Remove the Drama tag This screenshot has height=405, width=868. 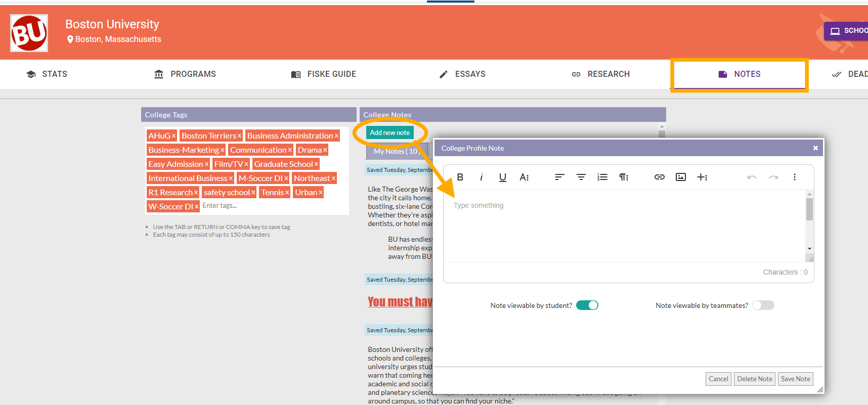click(325, 150)
